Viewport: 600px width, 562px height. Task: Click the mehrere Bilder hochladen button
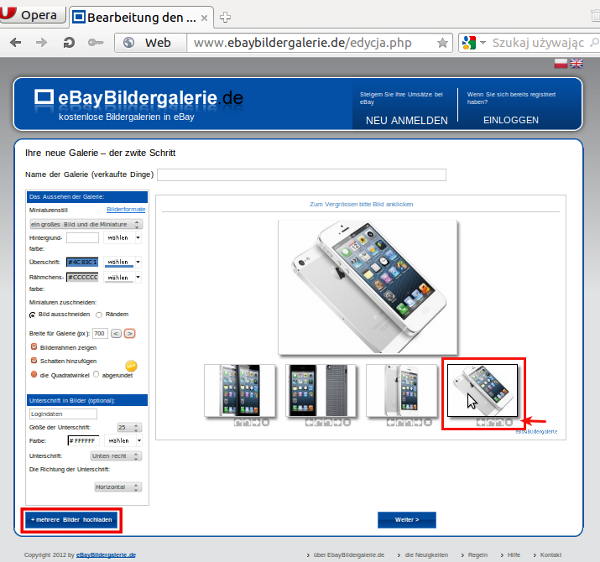72,520
